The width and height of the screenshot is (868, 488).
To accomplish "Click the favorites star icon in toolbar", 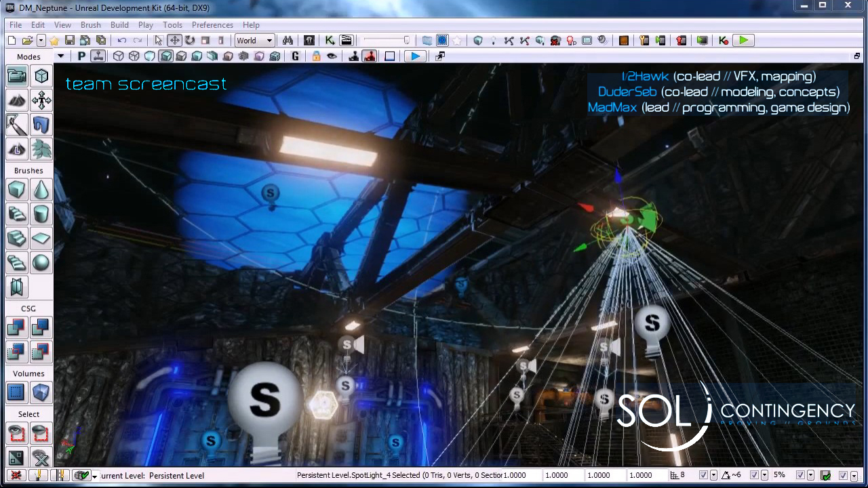I will click(54, 41).
